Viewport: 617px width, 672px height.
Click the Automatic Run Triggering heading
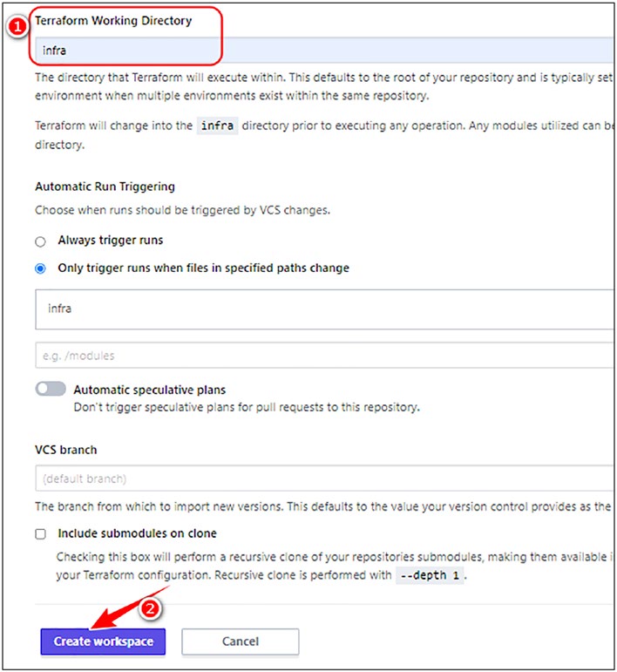(105, 187)
